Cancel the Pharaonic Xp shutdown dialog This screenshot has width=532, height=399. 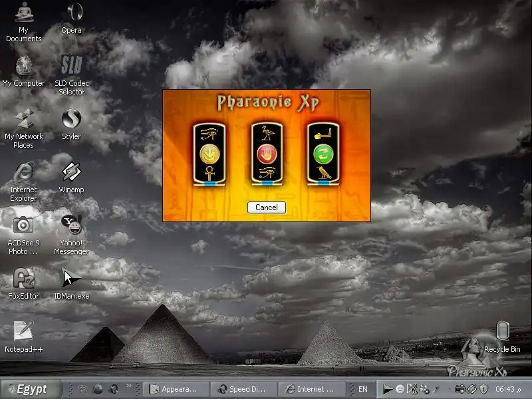[x=267, y=207]
